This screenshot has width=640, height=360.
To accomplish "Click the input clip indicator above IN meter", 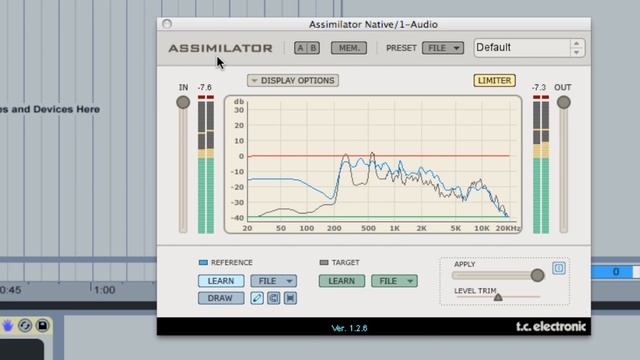I will [x=206, y=97].
